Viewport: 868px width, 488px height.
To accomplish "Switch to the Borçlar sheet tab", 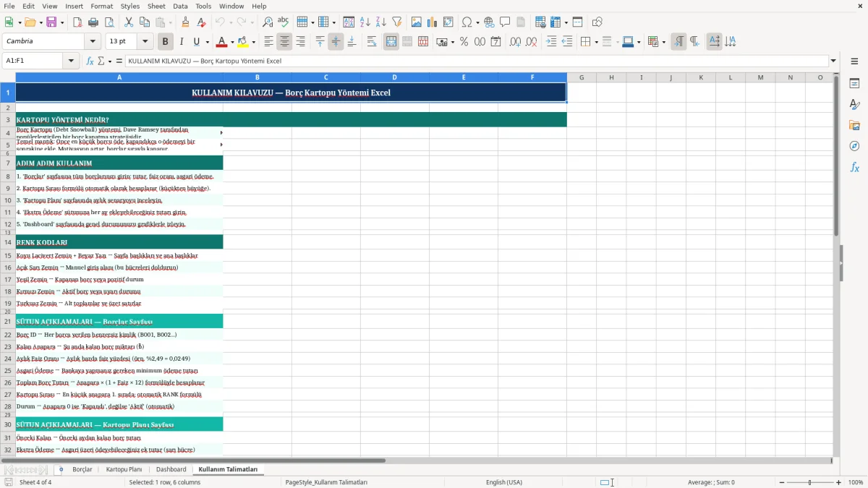I will pos(82,469).
